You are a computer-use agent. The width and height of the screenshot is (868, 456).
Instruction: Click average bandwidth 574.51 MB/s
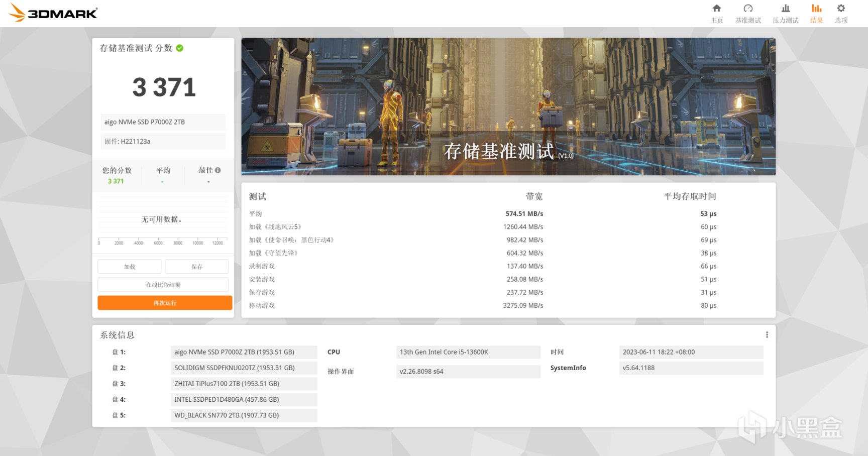click(524, 214)
